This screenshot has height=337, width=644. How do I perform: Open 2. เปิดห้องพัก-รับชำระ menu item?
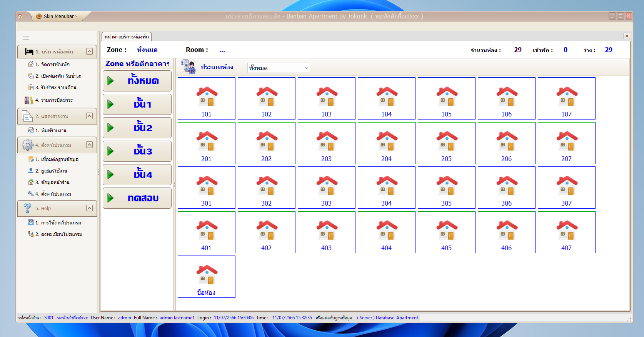[55, 76]
